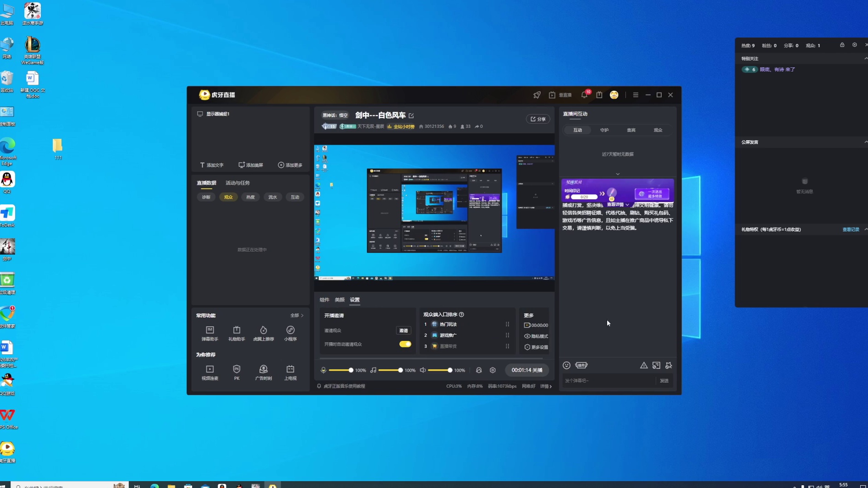Open 虎牙正版音乐使用教程 link
868x488 pixels.
point(344,386)
